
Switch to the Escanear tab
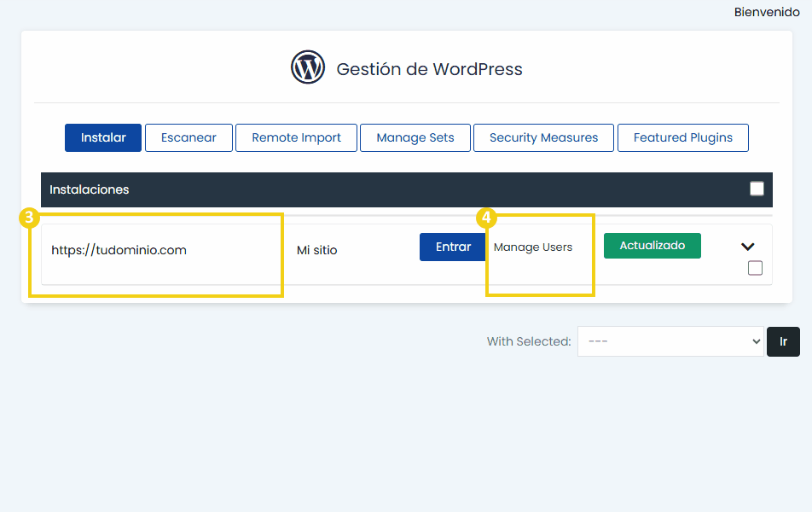point(188,138)
